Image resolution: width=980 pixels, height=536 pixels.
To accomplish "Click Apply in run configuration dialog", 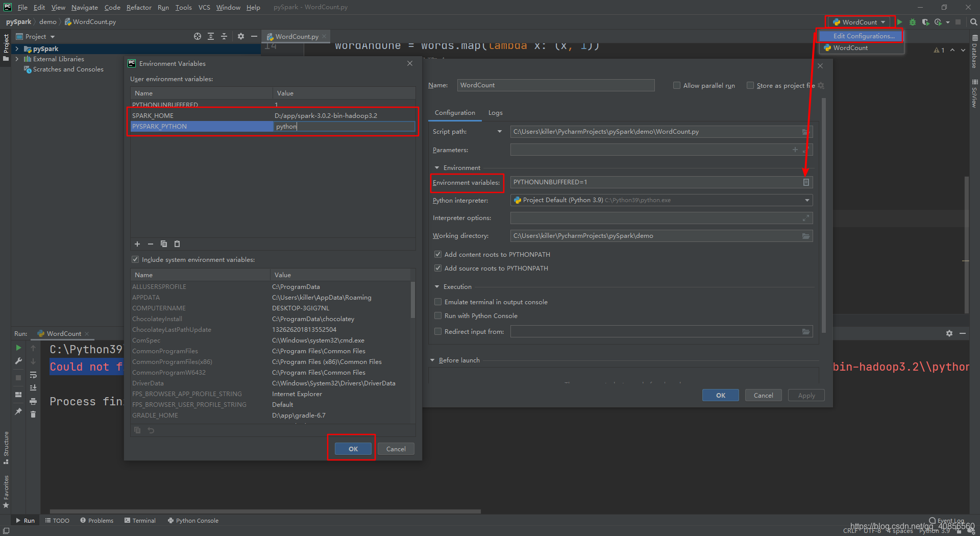I will tap(806, 395).
